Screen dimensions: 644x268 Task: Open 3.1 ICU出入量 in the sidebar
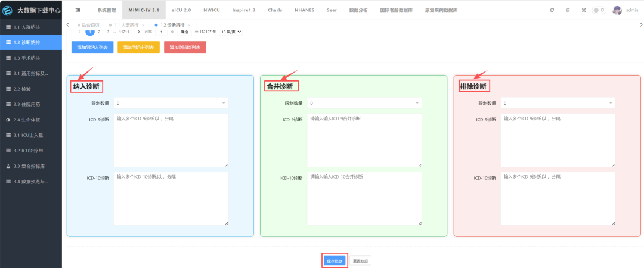click(31, 135)
